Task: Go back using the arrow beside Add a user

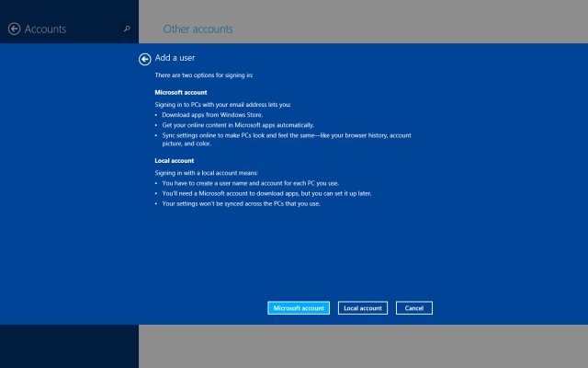Action: coord(145,59)
